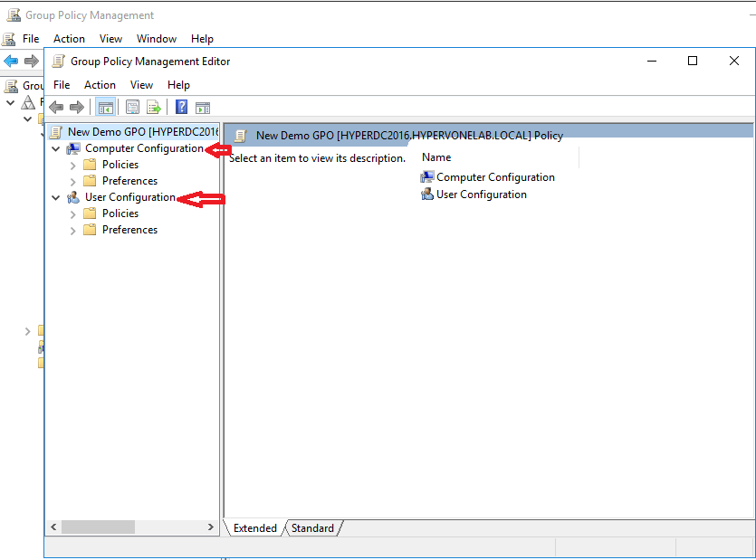Click the Forward navigation arrow
Viewport: 756px width, 560px height.
click(77, 106)
